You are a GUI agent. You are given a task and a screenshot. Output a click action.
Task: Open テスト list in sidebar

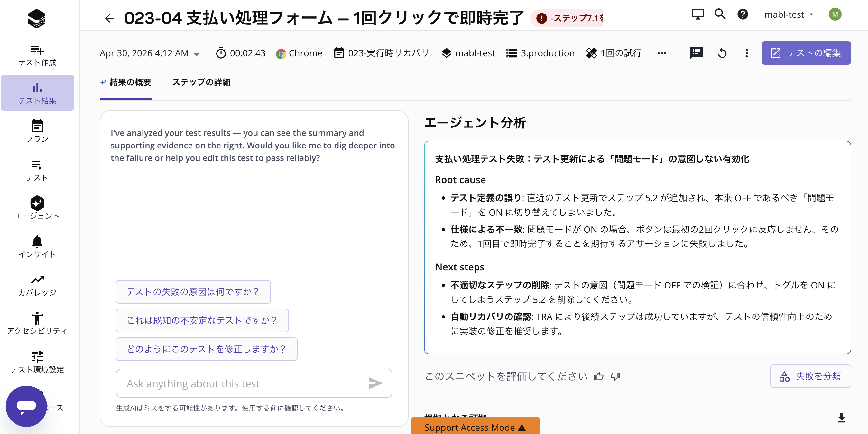[37, 170]
